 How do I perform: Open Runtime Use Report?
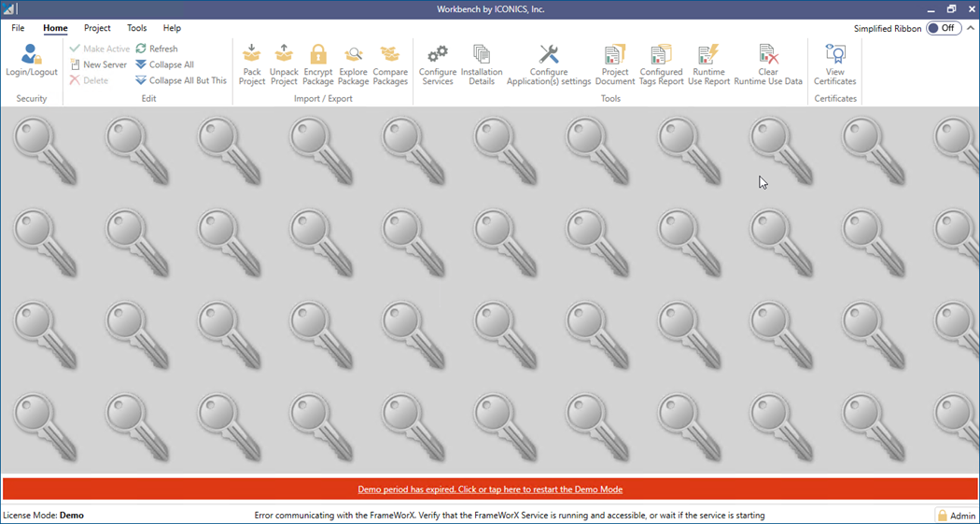pos(708,64)
